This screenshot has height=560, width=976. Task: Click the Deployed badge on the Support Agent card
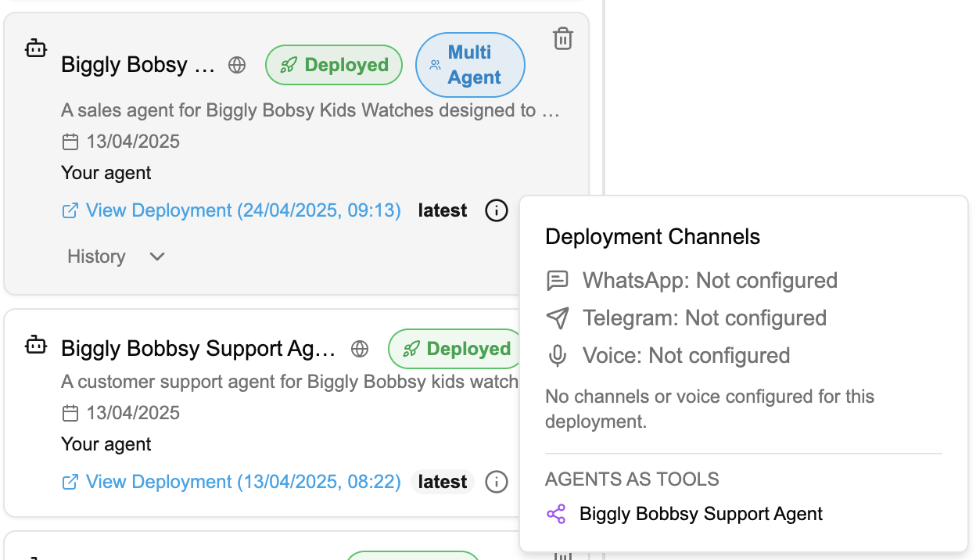(x=456, y=349)
